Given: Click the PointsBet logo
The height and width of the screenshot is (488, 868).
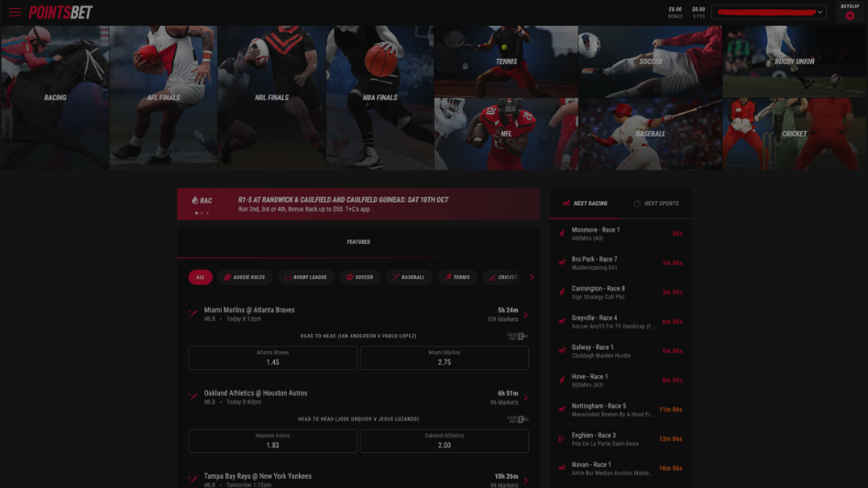Looking at the screenshot, I should click(x=60, y=12).
